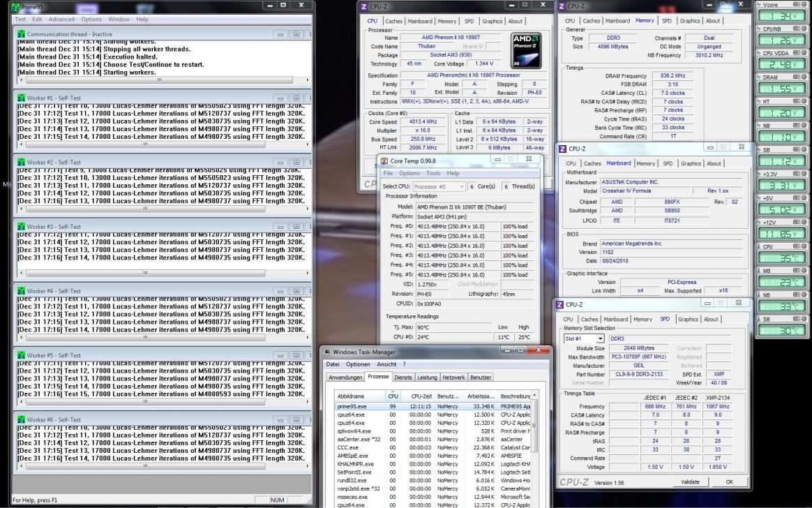Select the CCC.exe process row
Viewport: 812px width, 508px height.
(433, 447)
